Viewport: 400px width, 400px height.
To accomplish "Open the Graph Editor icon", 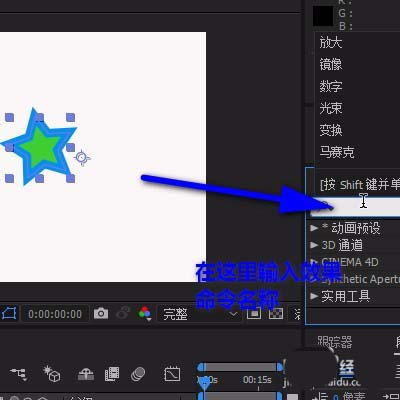I will click(172, 374).
